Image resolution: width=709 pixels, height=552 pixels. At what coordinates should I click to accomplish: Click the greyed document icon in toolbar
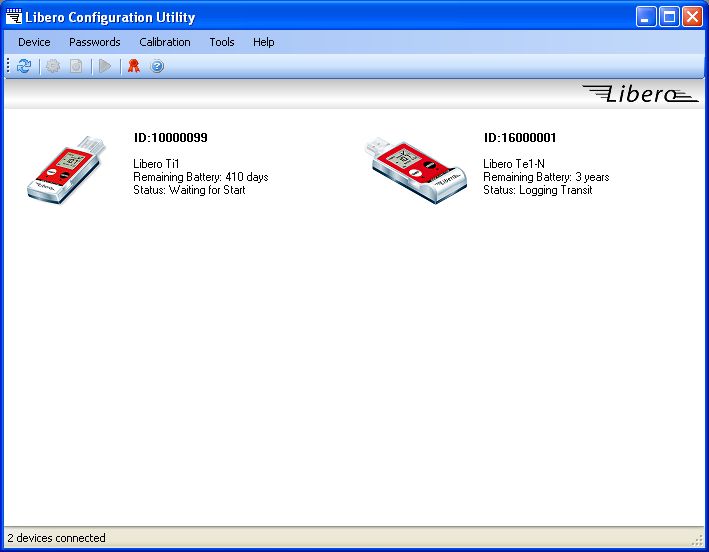(76, 66)
